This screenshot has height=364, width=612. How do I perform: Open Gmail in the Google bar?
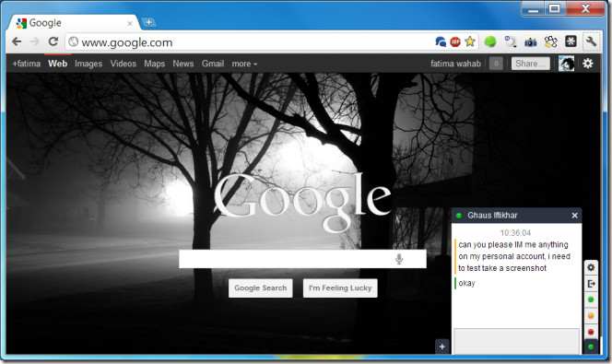click(213, 64)
